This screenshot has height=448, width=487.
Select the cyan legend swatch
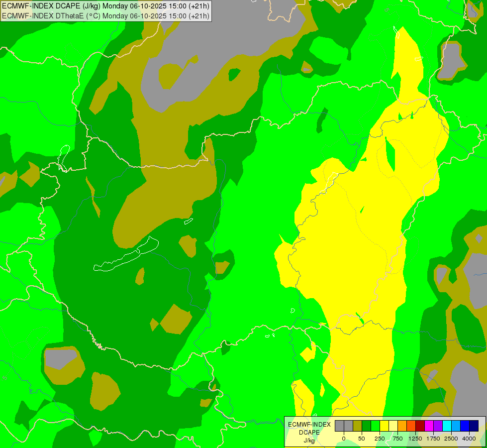point(447,426)
